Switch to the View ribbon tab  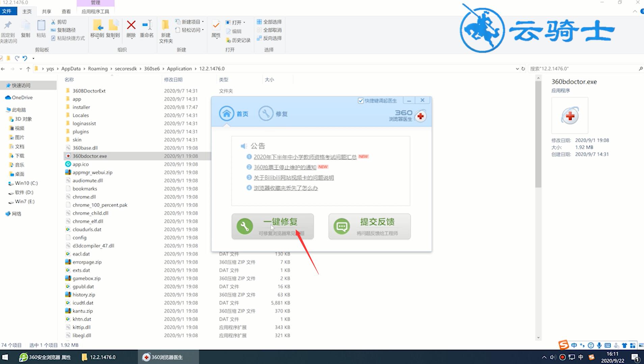(x=66, y=11)
